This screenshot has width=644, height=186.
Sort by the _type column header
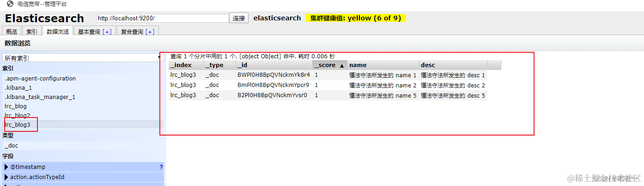[219, 65]
